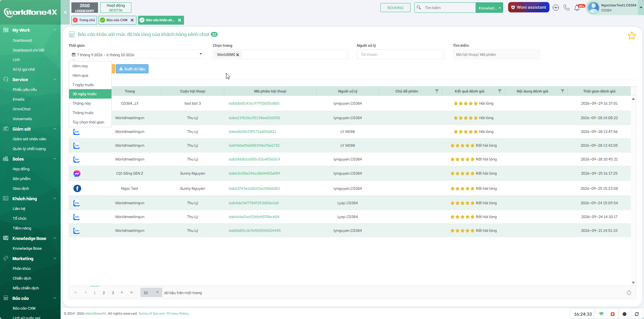Click the Xuất dữ liệu button
Image resolution: width=644 pixels, height=319 pixels.
point(132,69)
